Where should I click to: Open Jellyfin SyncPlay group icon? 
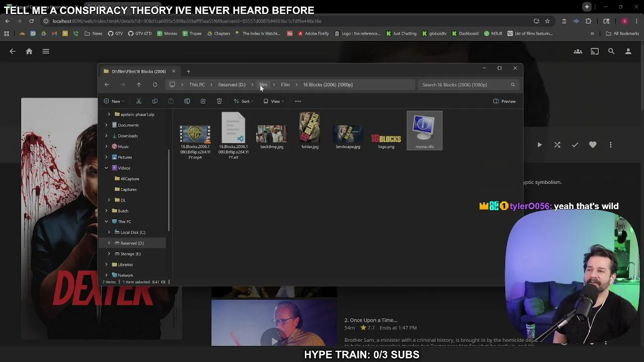tap(578, 51)
